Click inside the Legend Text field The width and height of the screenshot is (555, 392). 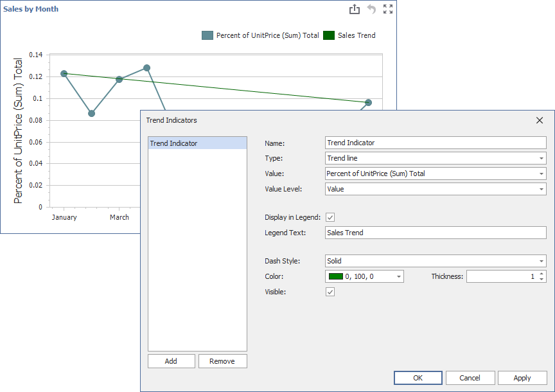(435, 233)
